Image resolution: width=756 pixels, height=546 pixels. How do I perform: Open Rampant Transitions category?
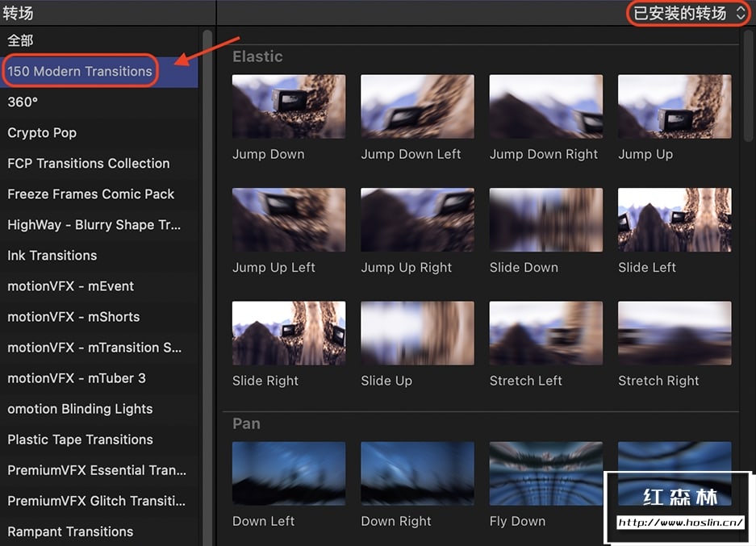[99, 531]
